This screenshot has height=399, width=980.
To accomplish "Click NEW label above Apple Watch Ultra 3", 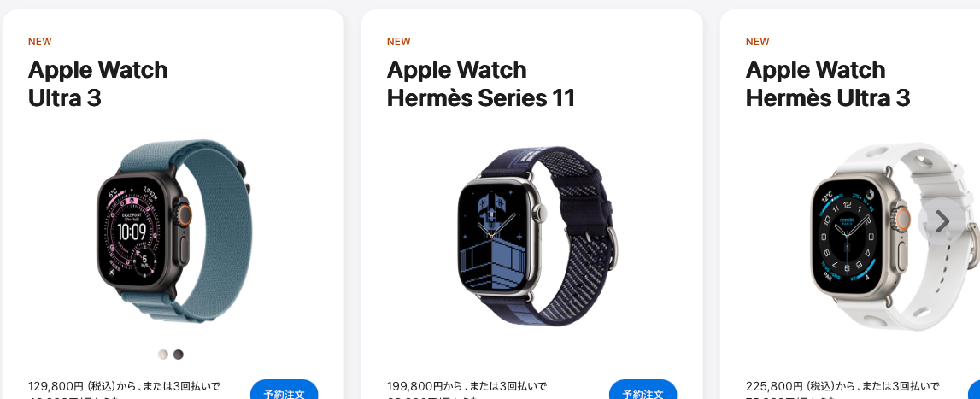I will (x=40, y=42).
